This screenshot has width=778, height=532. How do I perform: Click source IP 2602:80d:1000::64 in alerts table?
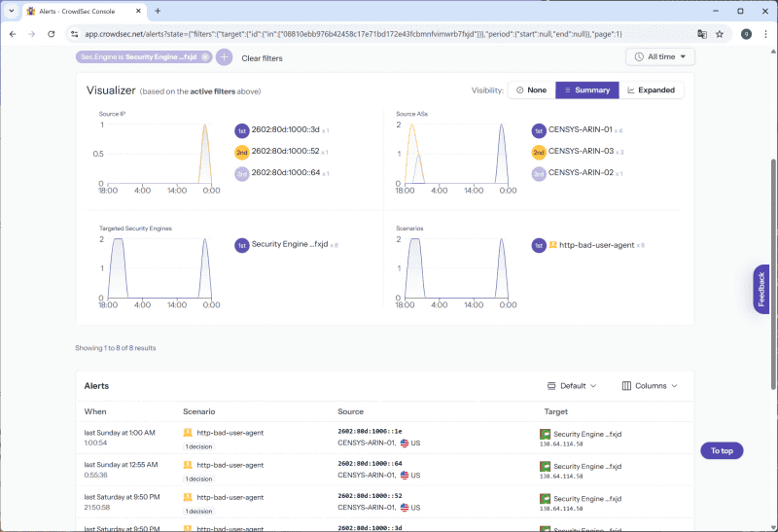point(371,464)
